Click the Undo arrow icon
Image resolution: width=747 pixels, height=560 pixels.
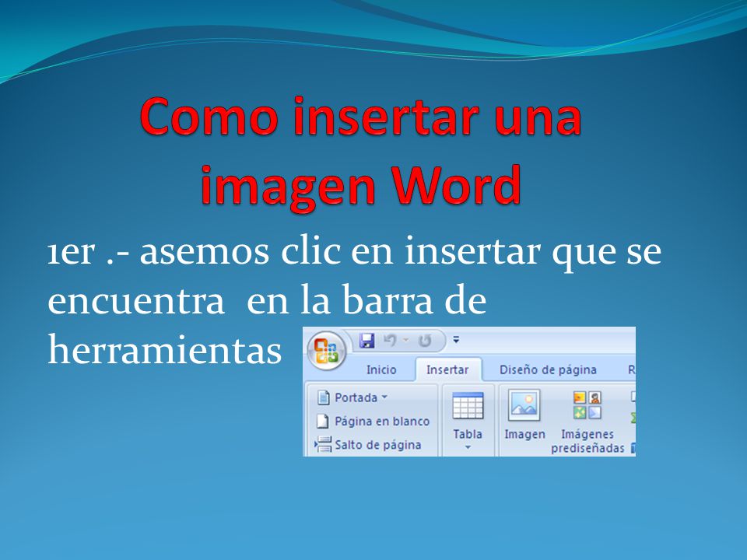pos(390,341)
